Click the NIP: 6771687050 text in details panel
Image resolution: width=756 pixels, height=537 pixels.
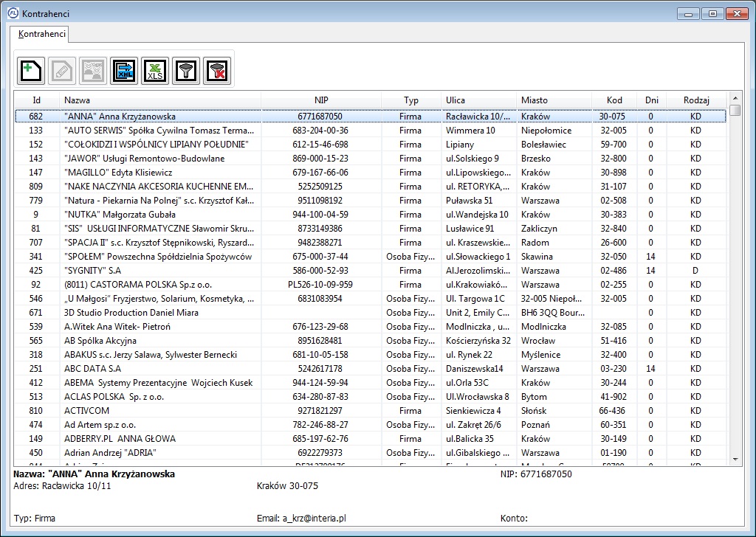click(x=536, y=474)
